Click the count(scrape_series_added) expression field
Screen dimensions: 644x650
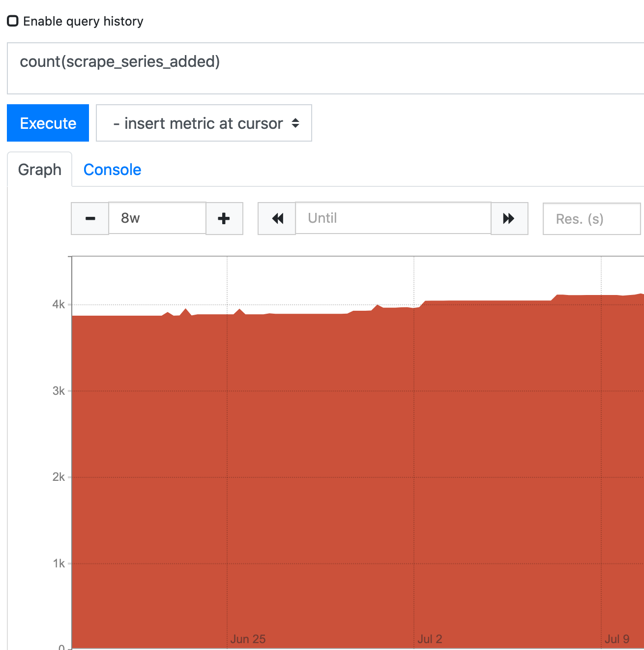[x=325, y=68]
